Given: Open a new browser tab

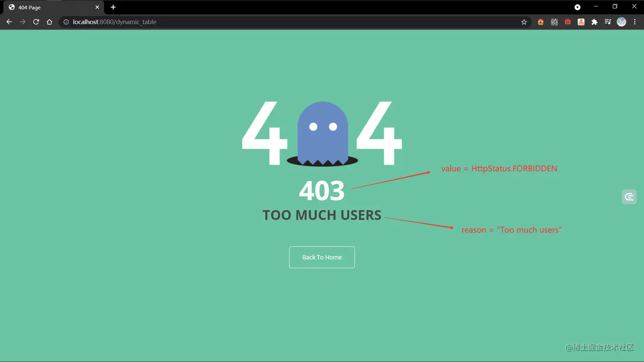Looking at the screenshot, I should (113, 7).
